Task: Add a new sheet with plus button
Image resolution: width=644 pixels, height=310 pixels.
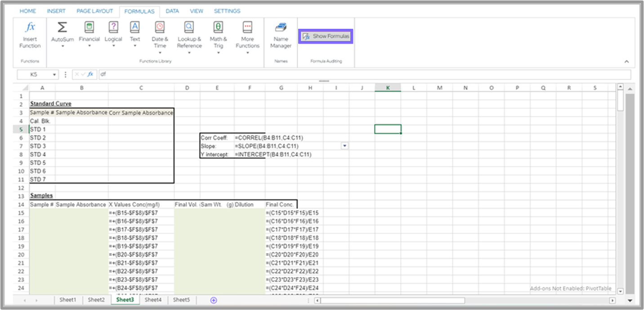Action: [214, 300]
